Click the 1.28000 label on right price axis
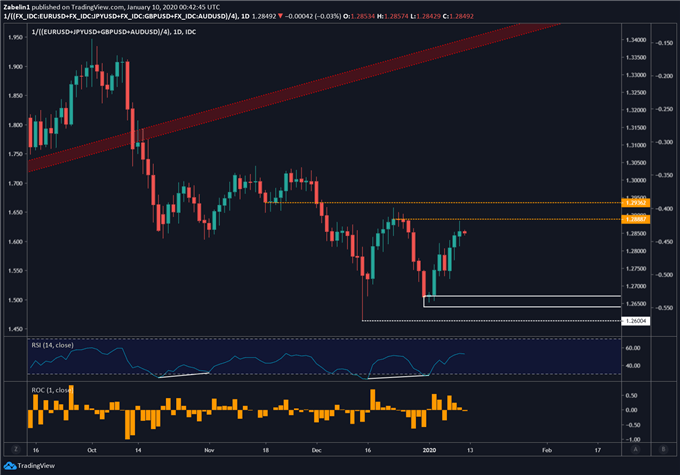This screenshot has width=680, height=475. point(636,251)
